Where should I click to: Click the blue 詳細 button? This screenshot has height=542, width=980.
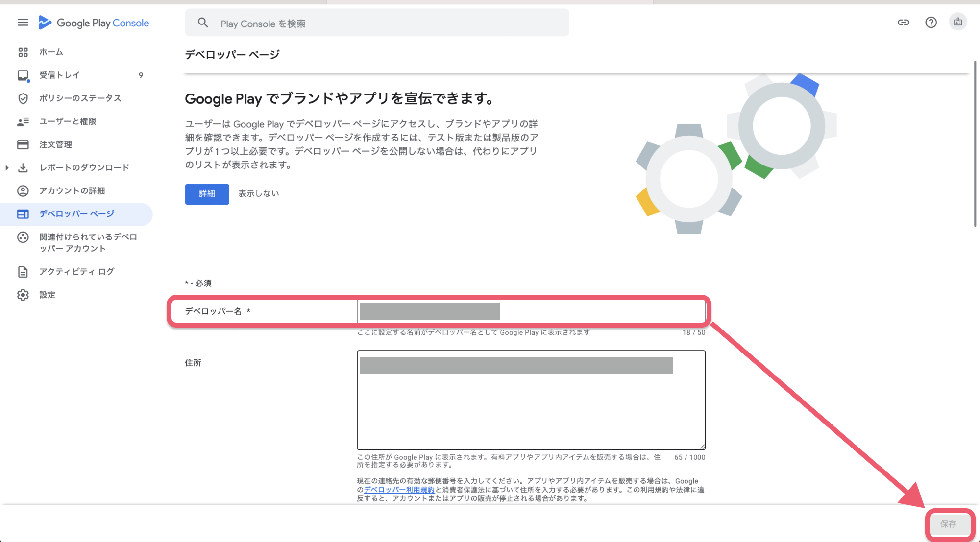pyautogui.click(x=207, y=194)
